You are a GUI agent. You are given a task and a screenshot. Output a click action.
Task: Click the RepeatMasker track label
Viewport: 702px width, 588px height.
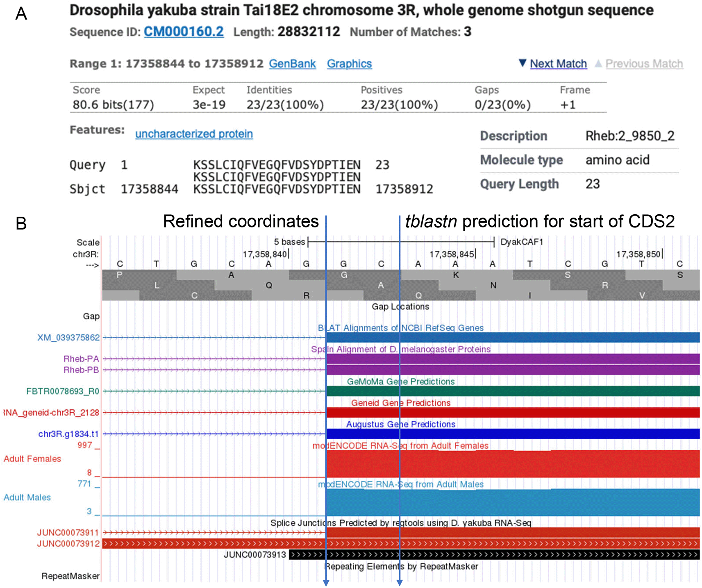pyautogui.click(x=70, y=576)
